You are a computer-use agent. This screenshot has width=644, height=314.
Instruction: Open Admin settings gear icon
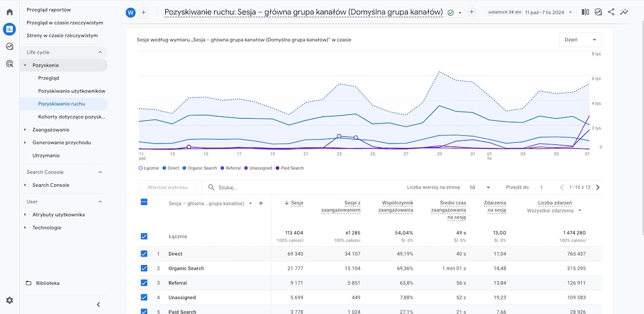tap(9, 301)
